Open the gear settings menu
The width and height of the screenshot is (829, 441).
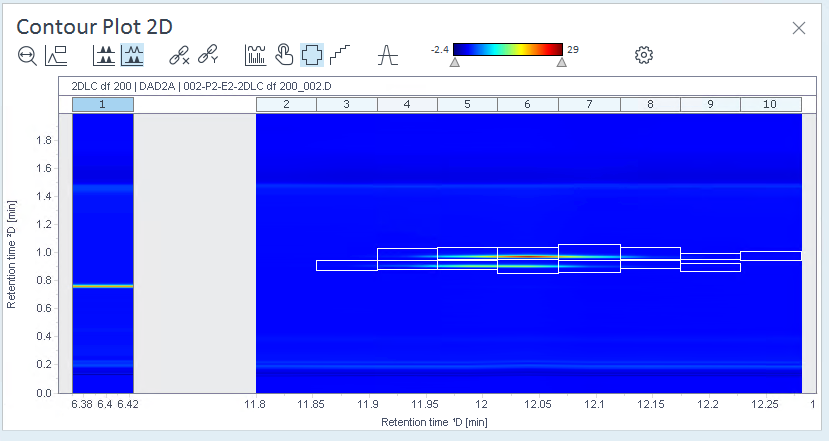(x=644, y=54)
